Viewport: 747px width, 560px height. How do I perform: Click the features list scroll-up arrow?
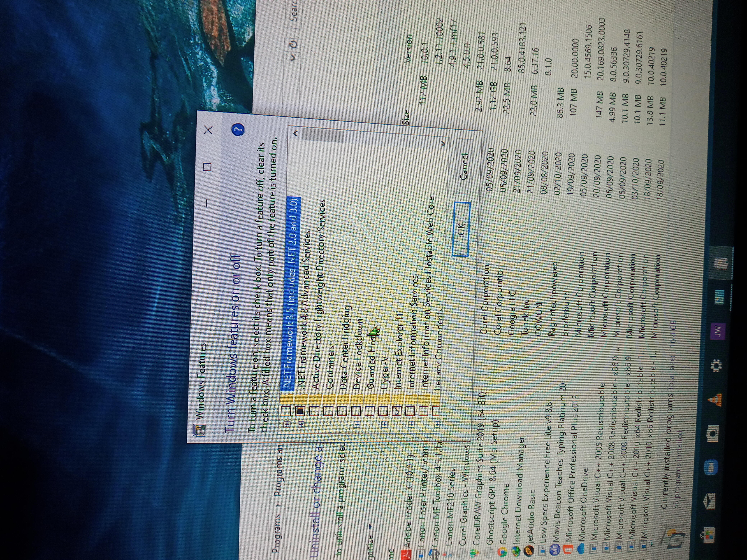coord(296,133)
